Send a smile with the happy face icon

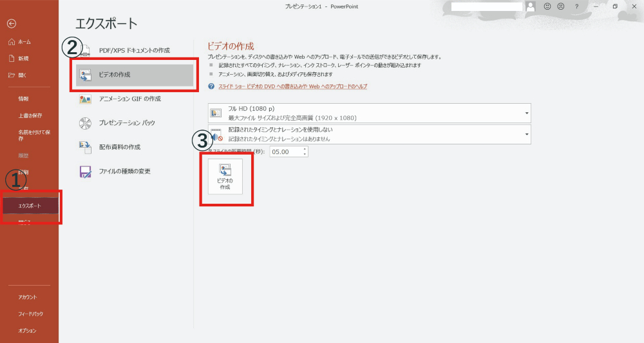click(x=547, y=6)
